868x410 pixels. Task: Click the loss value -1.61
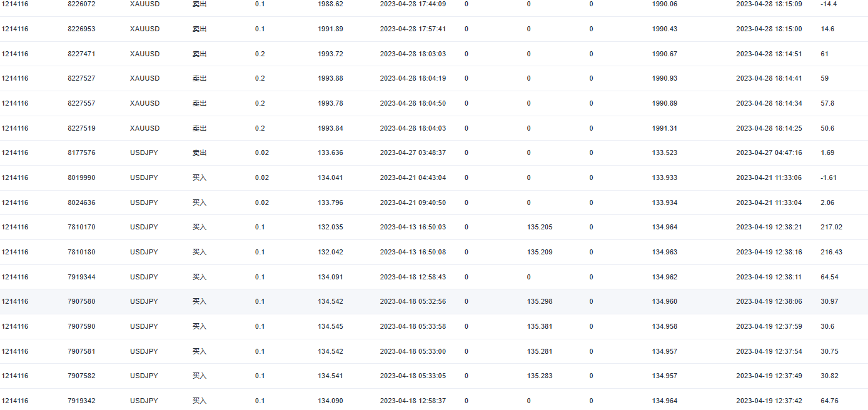829,177
